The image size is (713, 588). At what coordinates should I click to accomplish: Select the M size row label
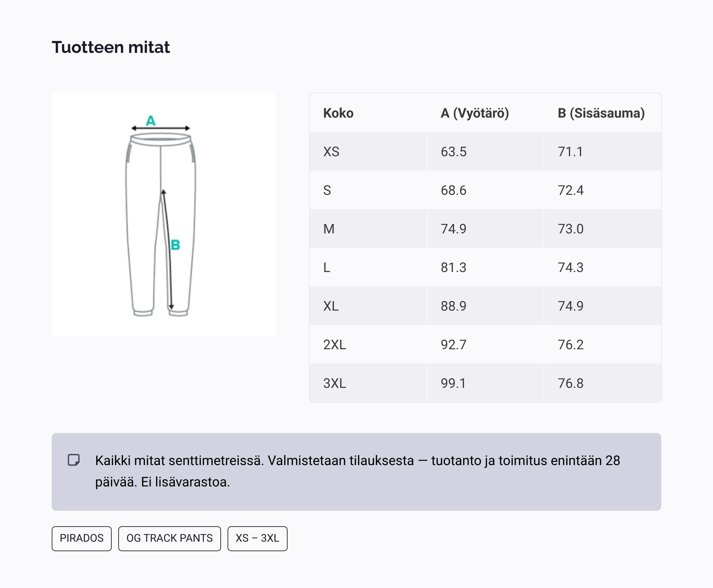pos(329,229)
